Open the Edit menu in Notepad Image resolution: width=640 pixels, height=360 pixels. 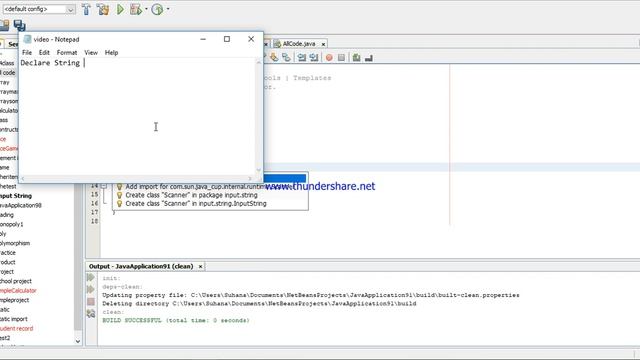[44, 53]
